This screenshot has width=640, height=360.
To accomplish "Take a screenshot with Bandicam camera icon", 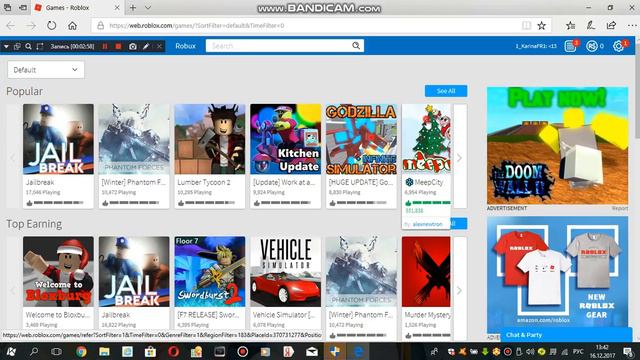I will pyautogui.click(x=133, y=47).
